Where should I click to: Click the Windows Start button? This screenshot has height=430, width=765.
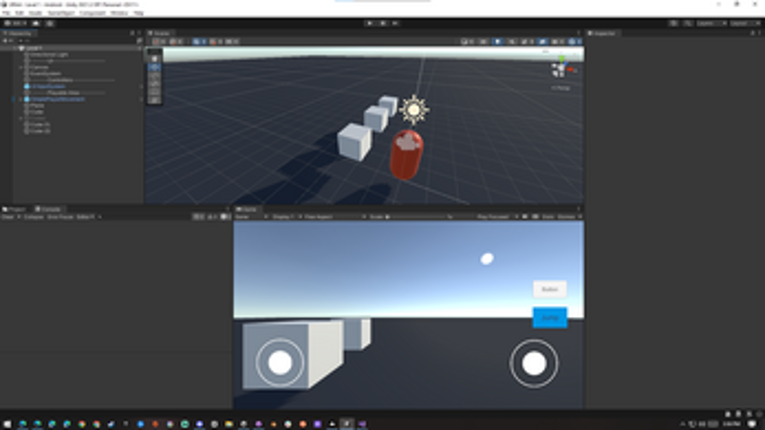point(7,424)
